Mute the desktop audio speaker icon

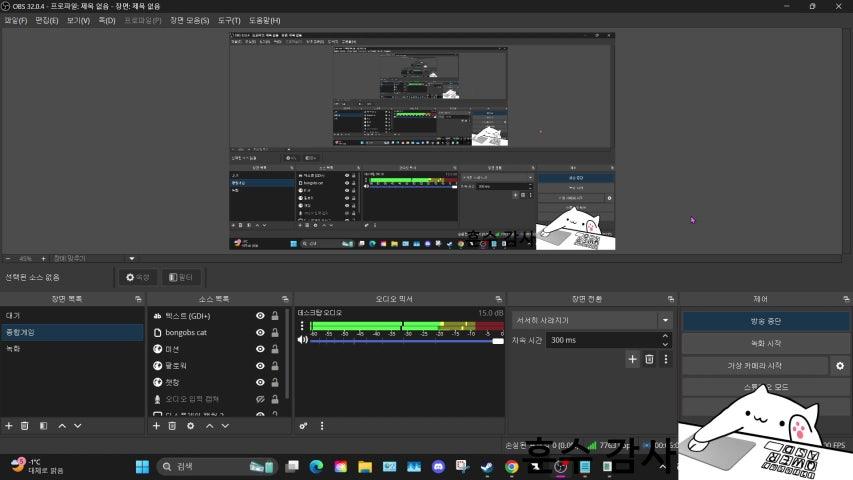coord(303,340)
